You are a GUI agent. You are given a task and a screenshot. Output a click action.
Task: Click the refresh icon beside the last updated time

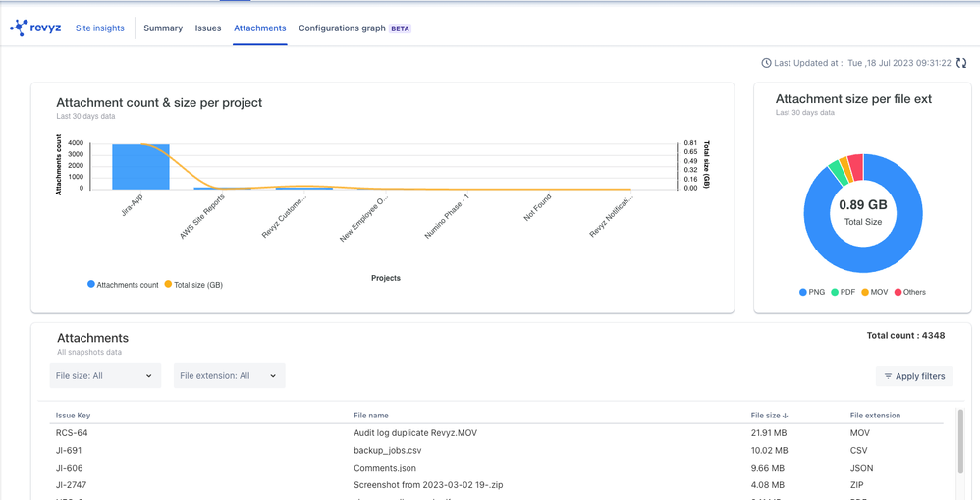[x=961, y=63]
